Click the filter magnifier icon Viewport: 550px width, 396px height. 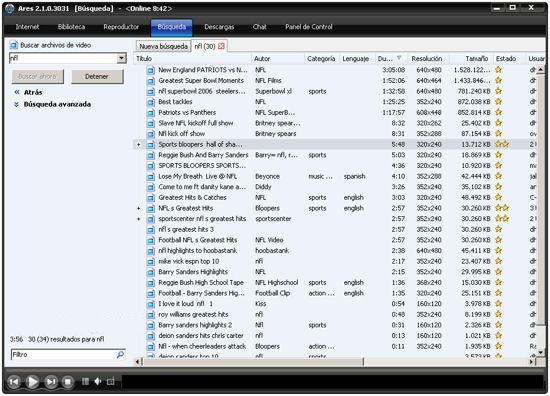(120, 355)
